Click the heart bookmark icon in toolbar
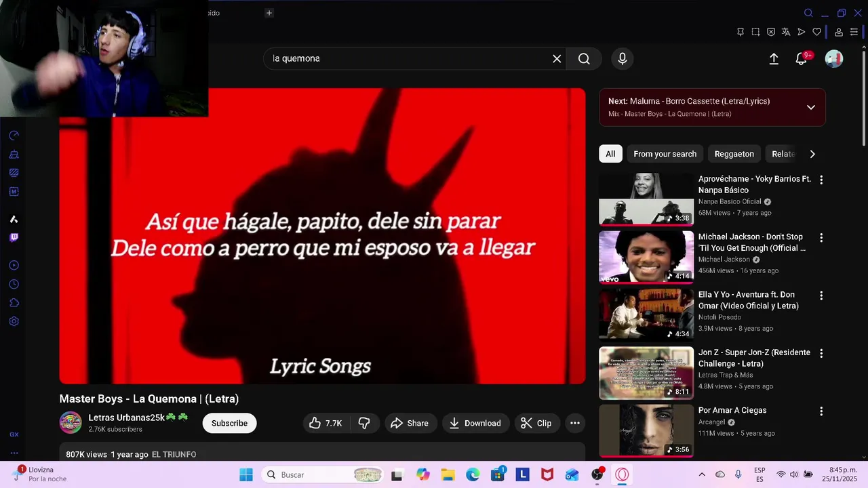The image size is (868, 488). point(817,32)
